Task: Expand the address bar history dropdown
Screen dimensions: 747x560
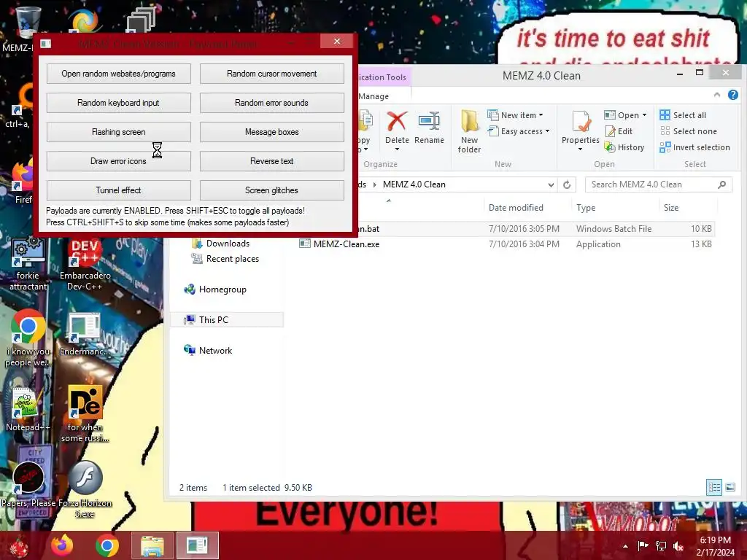Action: pos(551,184)
